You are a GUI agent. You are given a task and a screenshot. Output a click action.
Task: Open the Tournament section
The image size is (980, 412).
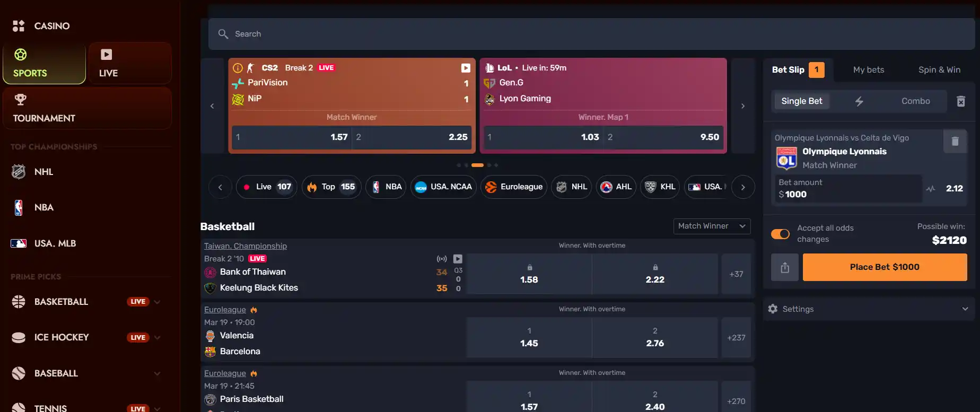click(x=87, y=109)
